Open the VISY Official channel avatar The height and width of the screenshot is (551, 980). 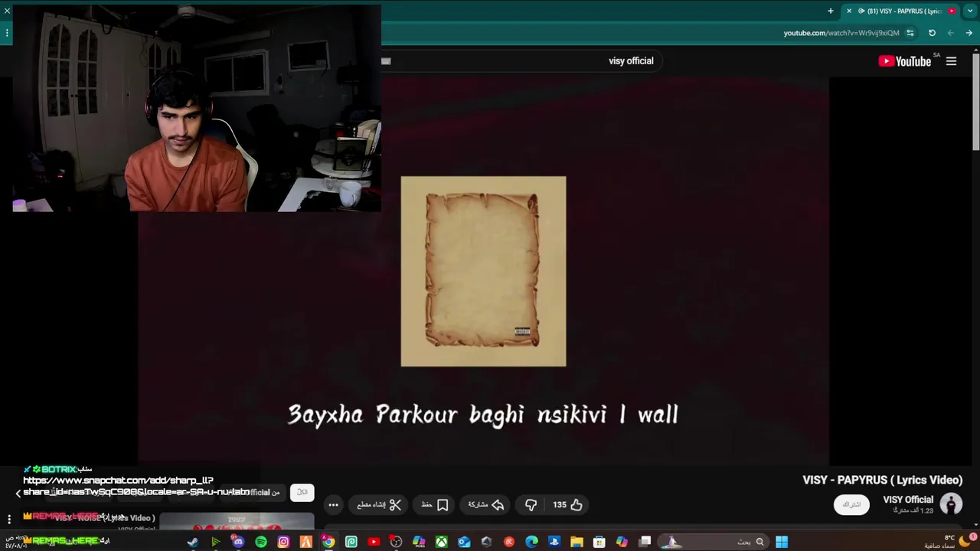[x=951, y=504]
